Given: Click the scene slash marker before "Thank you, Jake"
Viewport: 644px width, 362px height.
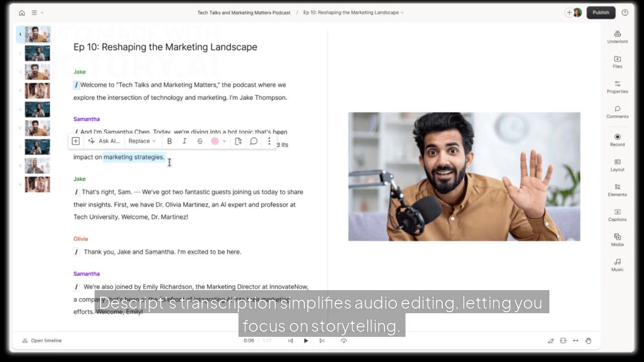Looking at the screenshot, I should point(76,252).
